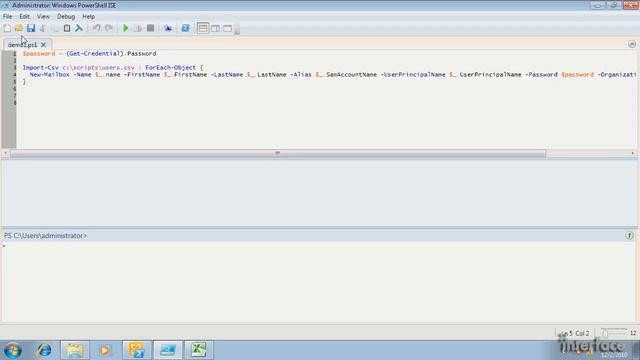640x360 pixels.
Task: Click the -Alias parameter text
Action: click(x=301, y=75)
